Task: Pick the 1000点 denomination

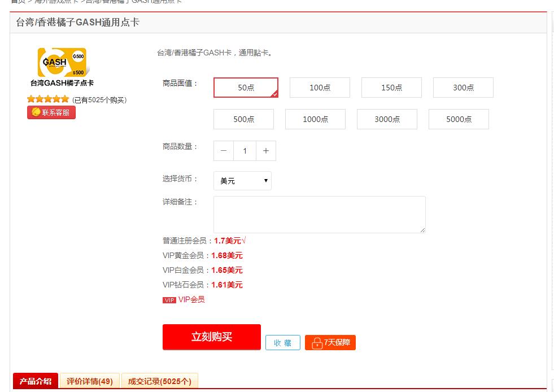Action: click(315, 119)
